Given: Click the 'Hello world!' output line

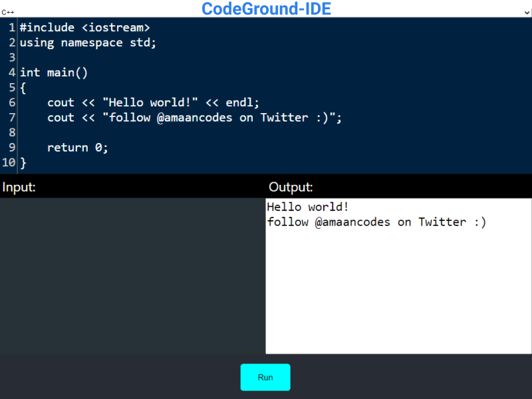Looking at the screenshot, I should pos(308,207).
